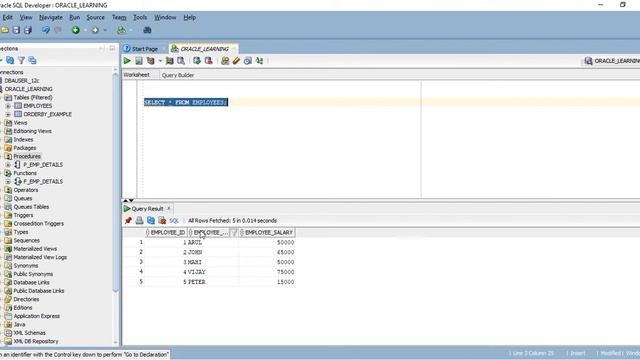Screen dimensions: 640x360
Task: Click SQL Tuning Advisor icon
Action: (x=181, y=61)
